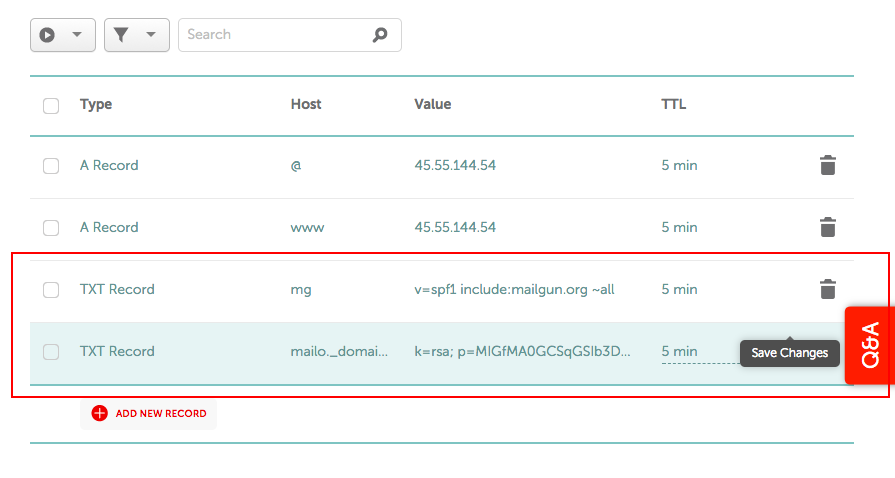Select the mg host cell
The image size is (895, 478).
tap(301, 290)
